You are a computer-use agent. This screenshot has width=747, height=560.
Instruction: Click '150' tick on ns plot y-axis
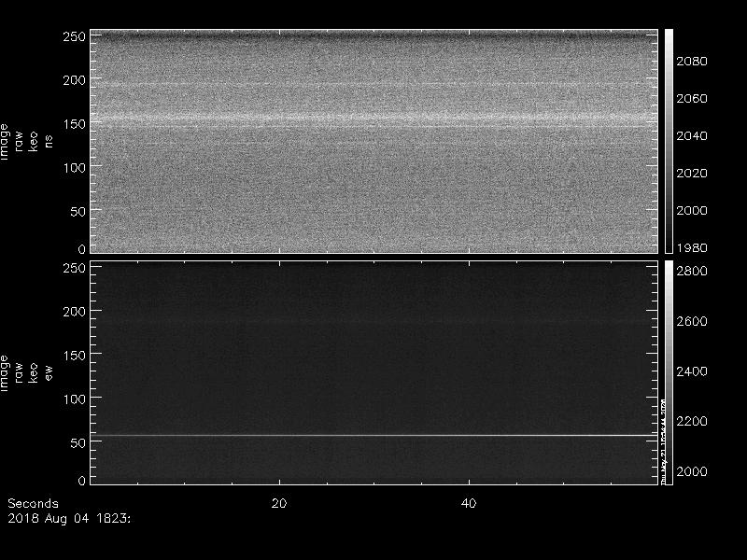[75, 124]
